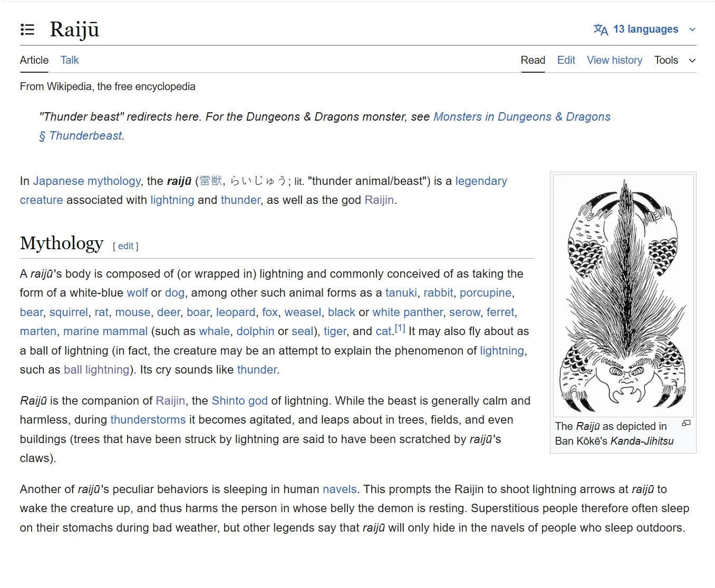Click the tiger link
The width and height of the screenshot is (715, 588).
[x=335, y=331]
